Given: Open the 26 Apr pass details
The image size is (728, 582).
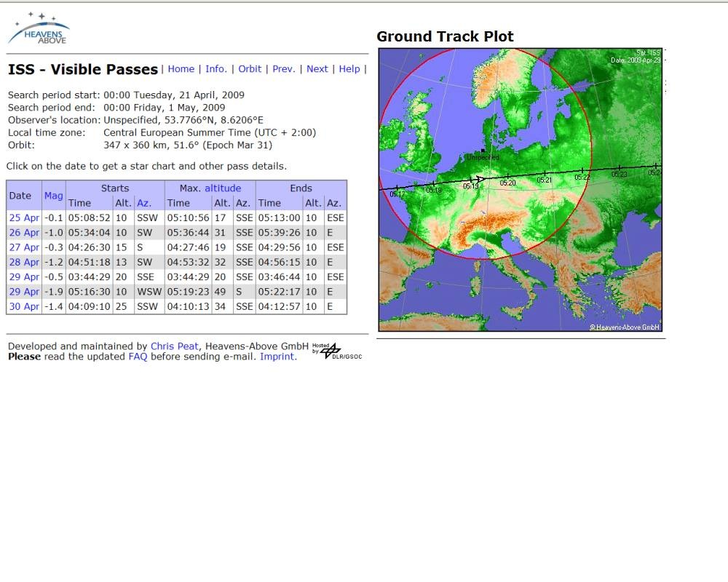Looking at the screenshot, I should click(x=24, y=233).
